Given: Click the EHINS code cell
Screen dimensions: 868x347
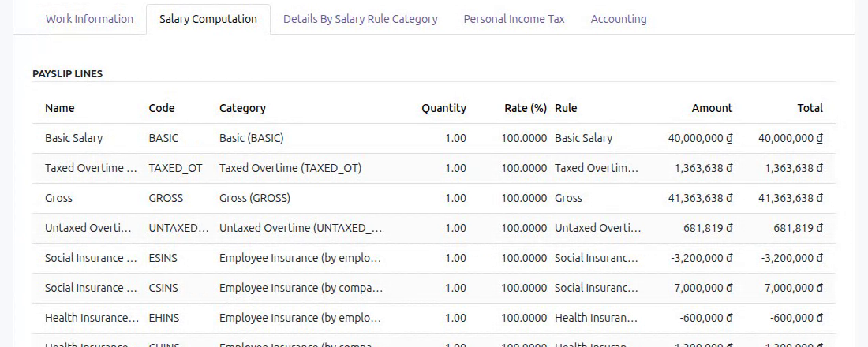Looking at the screenshot, I should tap(164, 318).
